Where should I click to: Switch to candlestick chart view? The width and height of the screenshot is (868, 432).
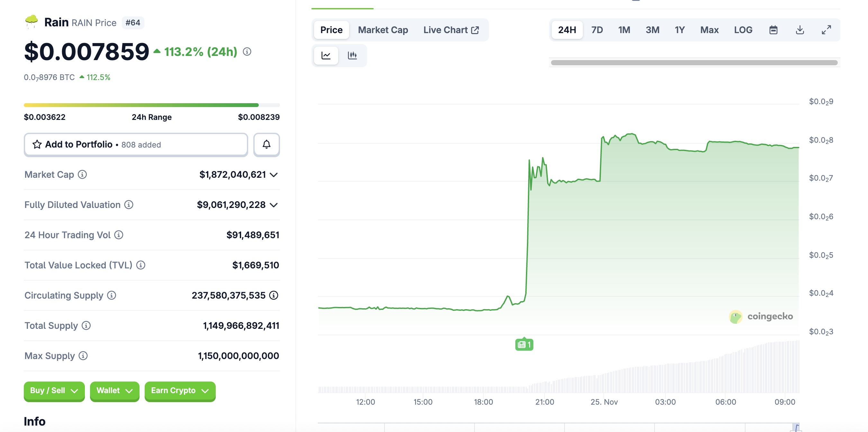[x=352, y=55]
